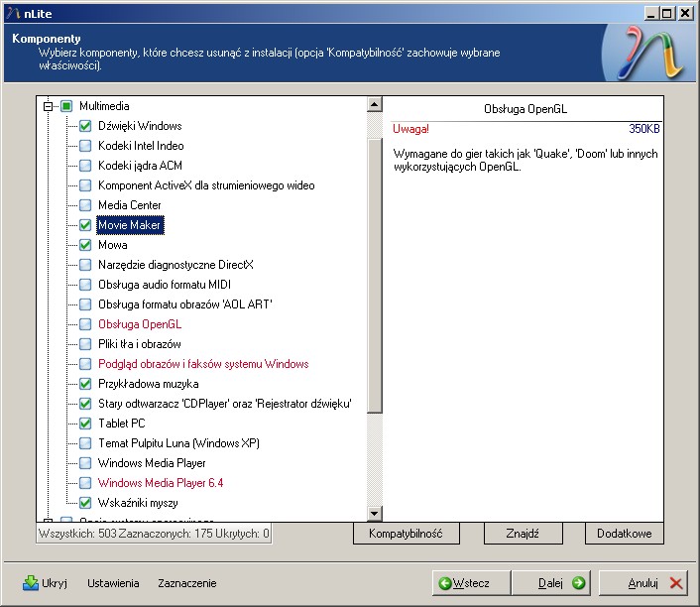
Task: Click the 350KB size value
Action: (644, 129)
